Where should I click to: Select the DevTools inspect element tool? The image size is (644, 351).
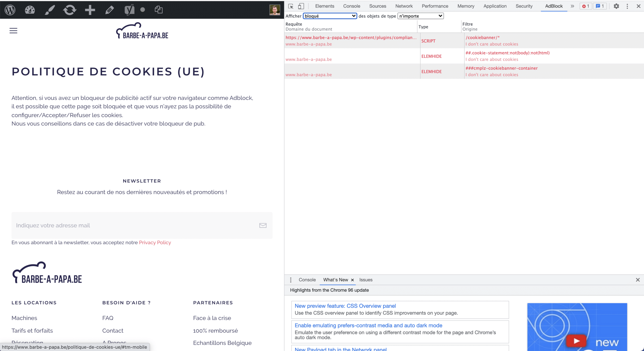[x=291, y=6]
